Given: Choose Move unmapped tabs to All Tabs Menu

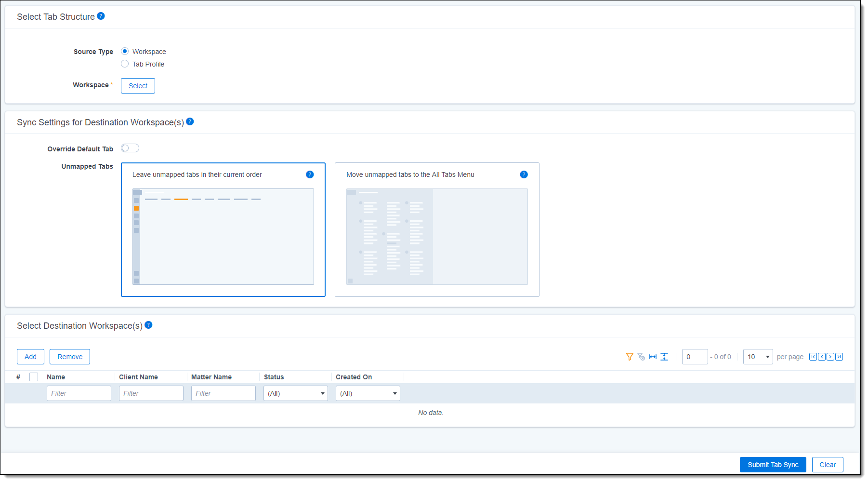Looking at the screenshot, I should 436,229.
